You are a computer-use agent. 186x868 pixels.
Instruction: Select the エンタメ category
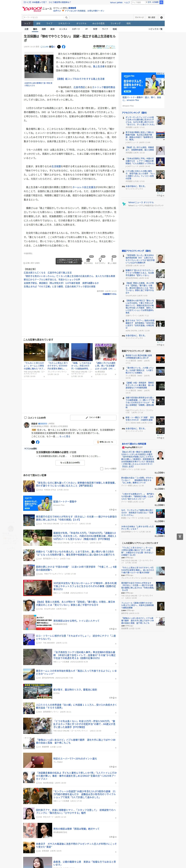pyautogui.click(x=63, y=29)
